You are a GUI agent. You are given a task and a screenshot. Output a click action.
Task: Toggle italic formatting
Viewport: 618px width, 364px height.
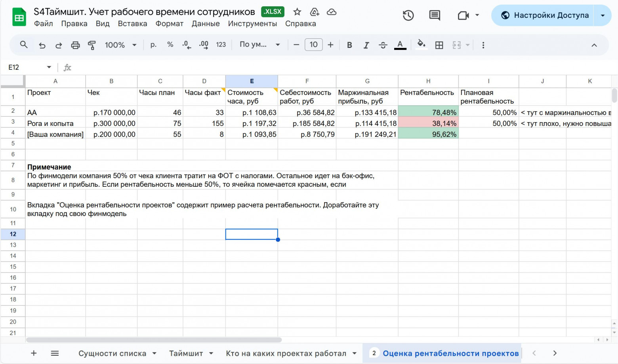click(366, 45)
